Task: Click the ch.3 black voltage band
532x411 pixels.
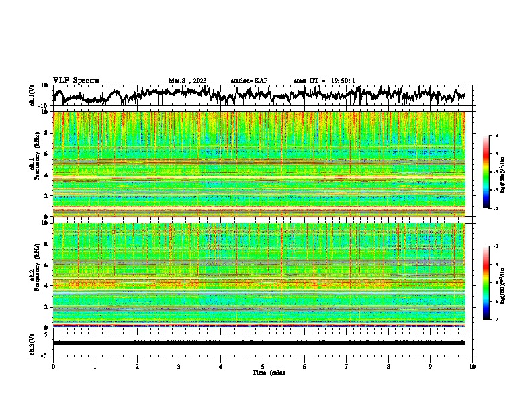Action: pos(259,343)
